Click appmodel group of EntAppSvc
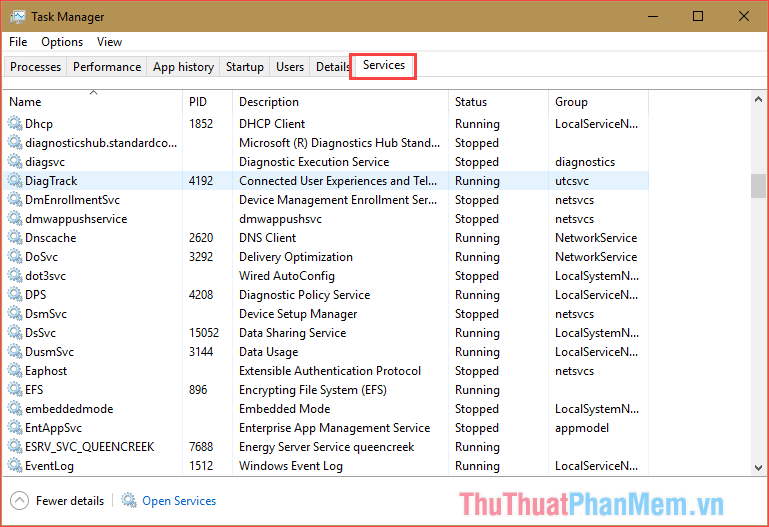This screenshot has width=769, height=527. [x=582, y=428]
